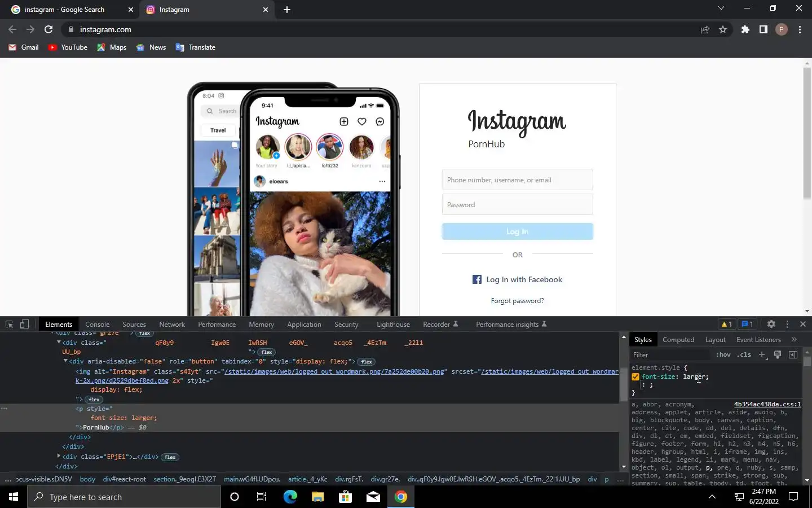Viewport: 812px width, 508px height.
Task: Share this page icon in address bar
Action: pyautogui.click(x=705, y=29)
